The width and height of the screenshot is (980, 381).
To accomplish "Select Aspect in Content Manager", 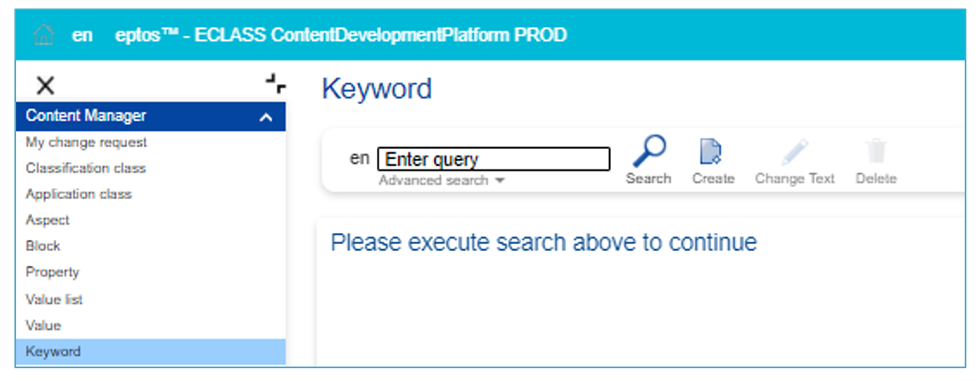I will click(48, 220).
